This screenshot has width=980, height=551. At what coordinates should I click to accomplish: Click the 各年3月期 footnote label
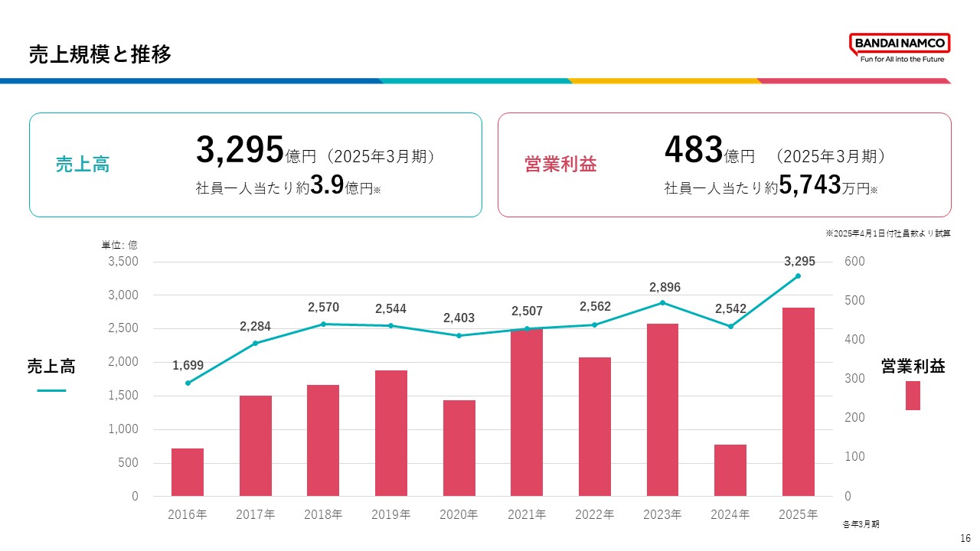coord(859,524)
